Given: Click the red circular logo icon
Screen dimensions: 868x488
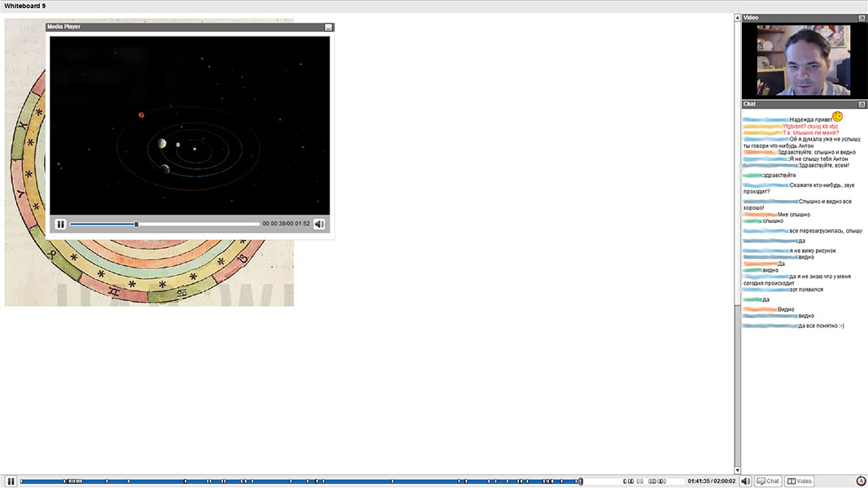Looking at the screenshot, I should tap(861, 481).
